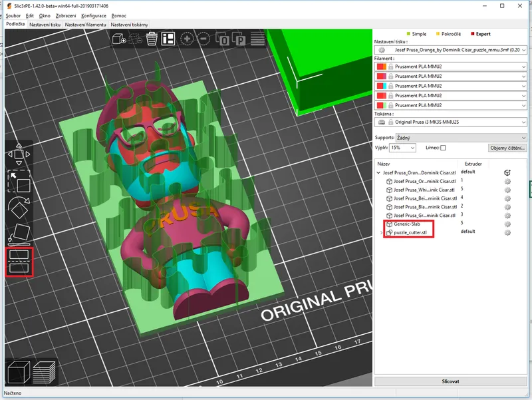Switch to the Nastavení filamentu tab
The height and width of the screenshot is (400, 532).
(87, 24)
